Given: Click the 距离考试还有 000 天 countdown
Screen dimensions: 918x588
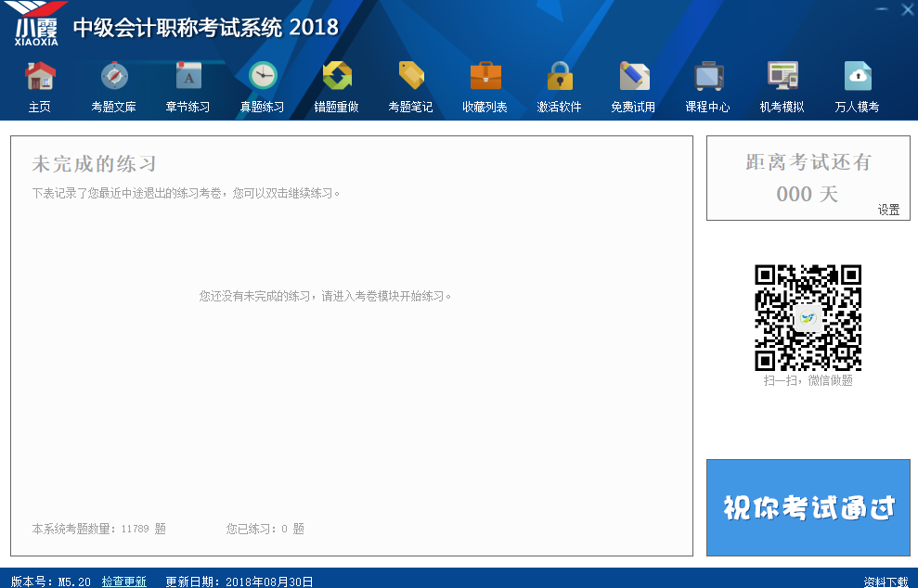Looking at the screenshot, I should click(x=808, y=178).
